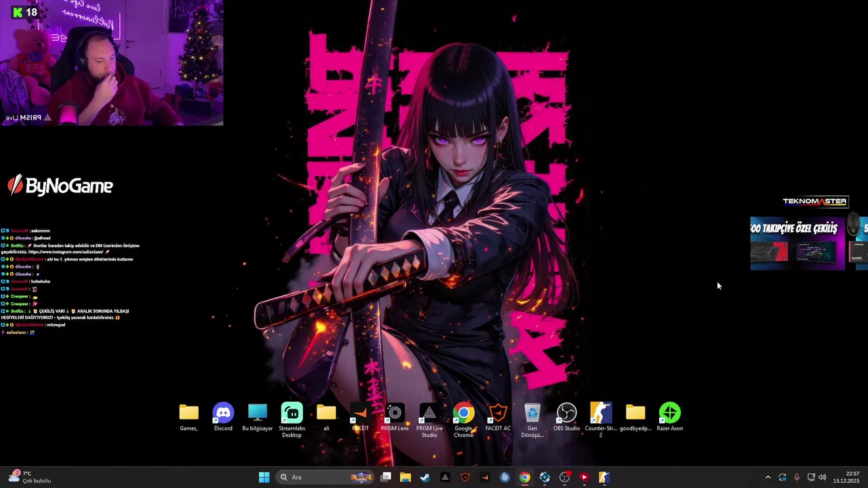Click the microphone tray icon
The image size is (868, 488).
pos(797,477)
